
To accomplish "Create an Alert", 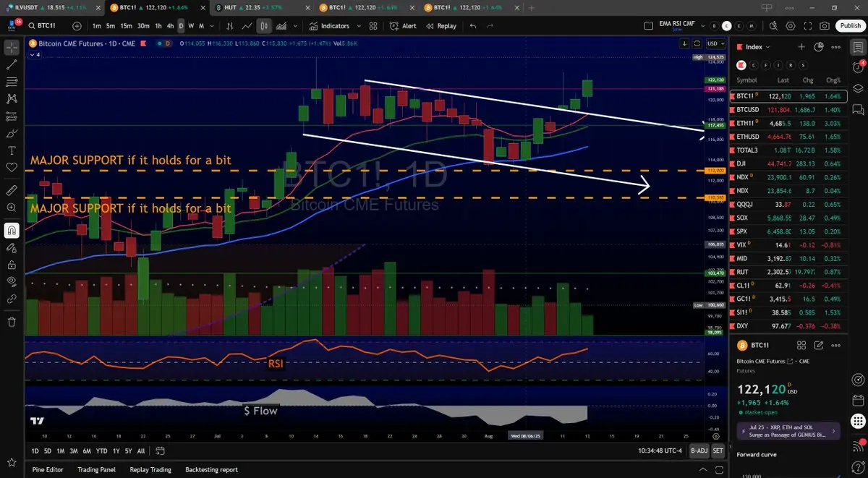I will pyautogui.click(x=403, y=26).
